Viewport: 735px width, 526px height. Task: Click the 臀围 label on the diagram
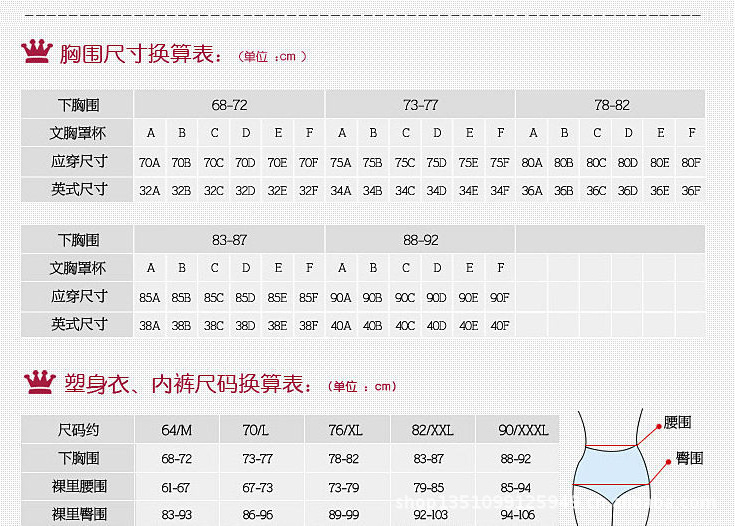[688, 457]
